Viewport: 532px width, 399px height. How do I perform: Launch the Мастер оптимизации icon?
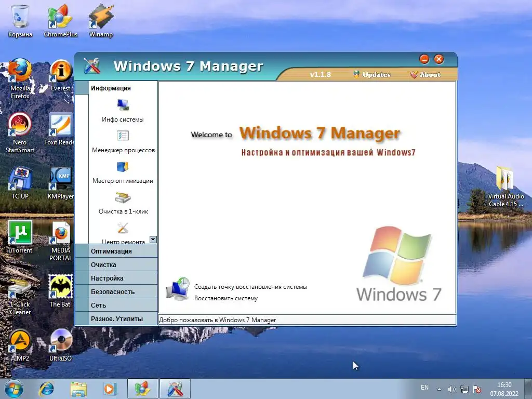[123, 167]
